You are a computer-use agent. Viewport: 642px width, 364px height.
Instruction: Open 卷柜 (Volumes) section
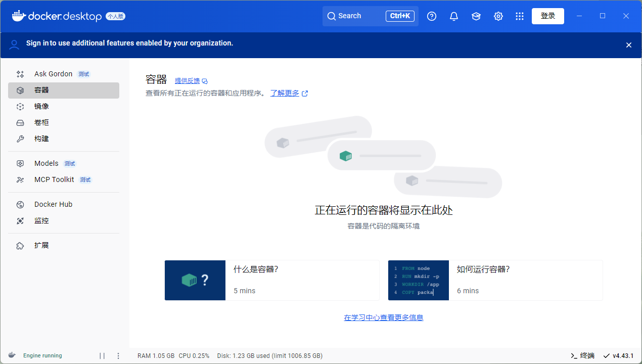(41, 122)
